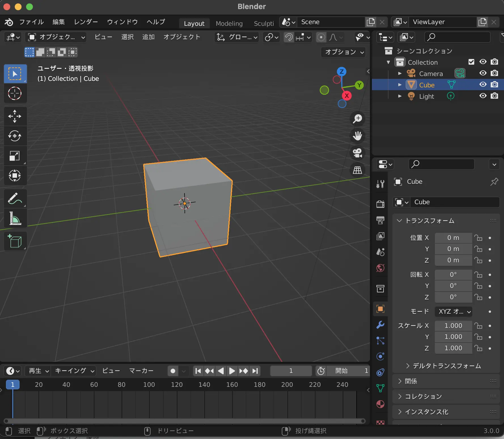The width and height of the screenshot is (504, 439).
Task: Play the animation in reverse
Action: click(221, 371)
